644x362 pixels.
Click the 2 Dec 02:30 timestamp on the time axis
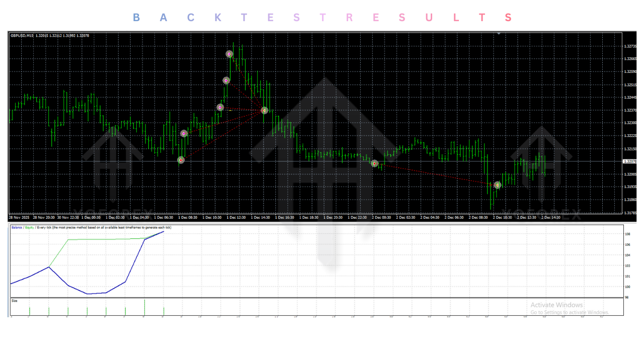pyautogui.click(x=406, y=217)
